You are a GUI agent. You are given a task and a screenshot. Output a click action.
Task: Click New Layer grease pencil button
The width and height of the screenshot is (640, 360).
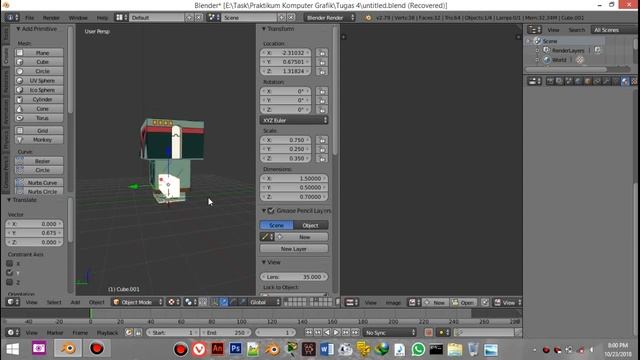click(x=294, y=249)
